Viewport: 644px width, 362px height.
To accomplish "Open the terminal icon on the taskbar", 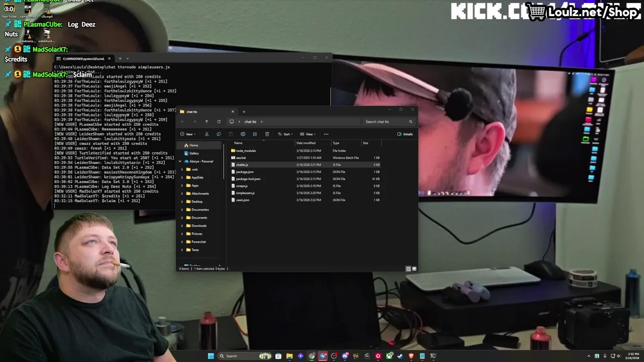I will coord(433,356).
